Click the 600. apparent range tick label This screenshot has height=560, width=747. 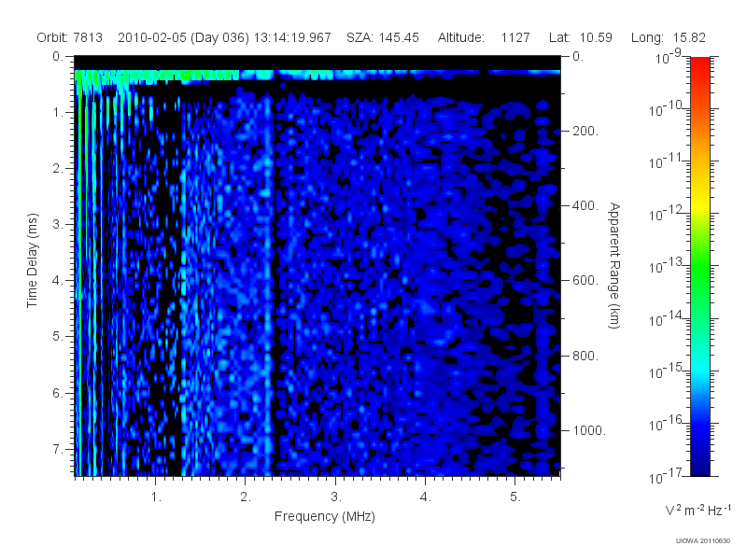click(585, 281)
